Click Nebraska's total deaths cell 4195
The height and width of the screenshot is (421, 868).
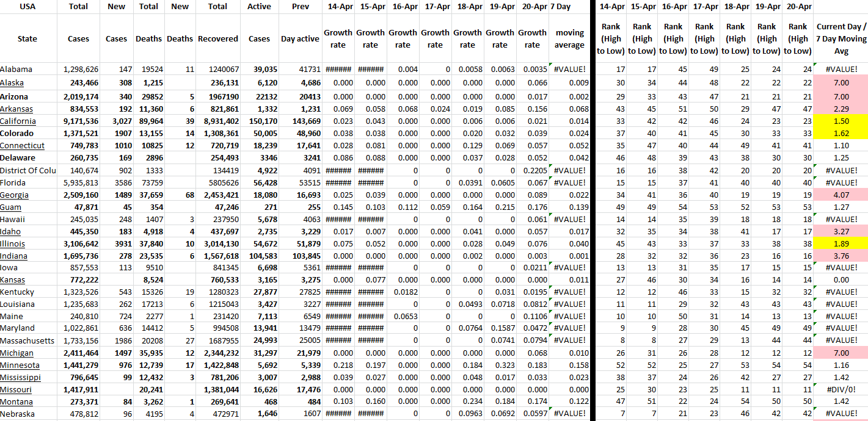151,414
